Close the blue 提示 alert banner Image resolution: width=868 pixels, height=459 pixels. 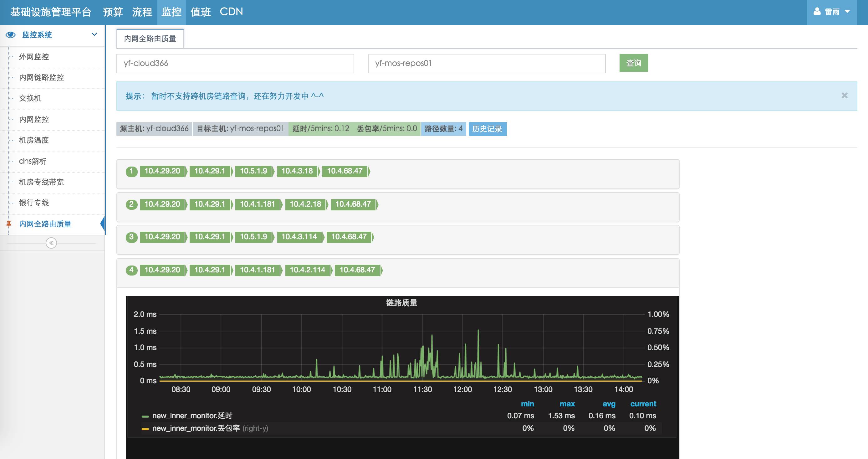[x=845, y=95]
